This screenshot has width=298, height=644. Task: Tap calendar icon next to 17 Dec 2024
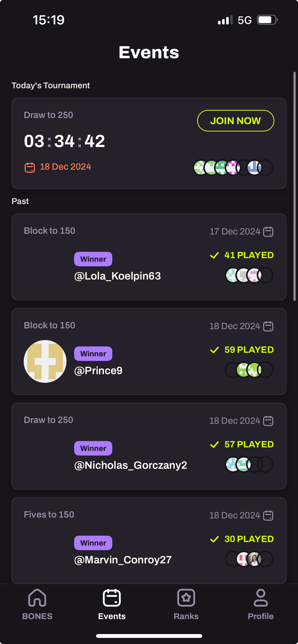(268, 232)
